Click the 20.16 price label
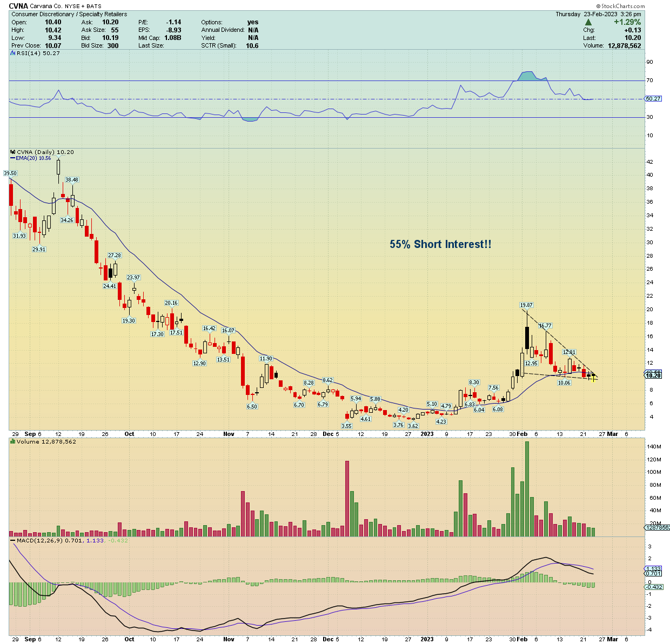Image resolution: width=670 pixels, height=644 pixels. click(171, 303)
